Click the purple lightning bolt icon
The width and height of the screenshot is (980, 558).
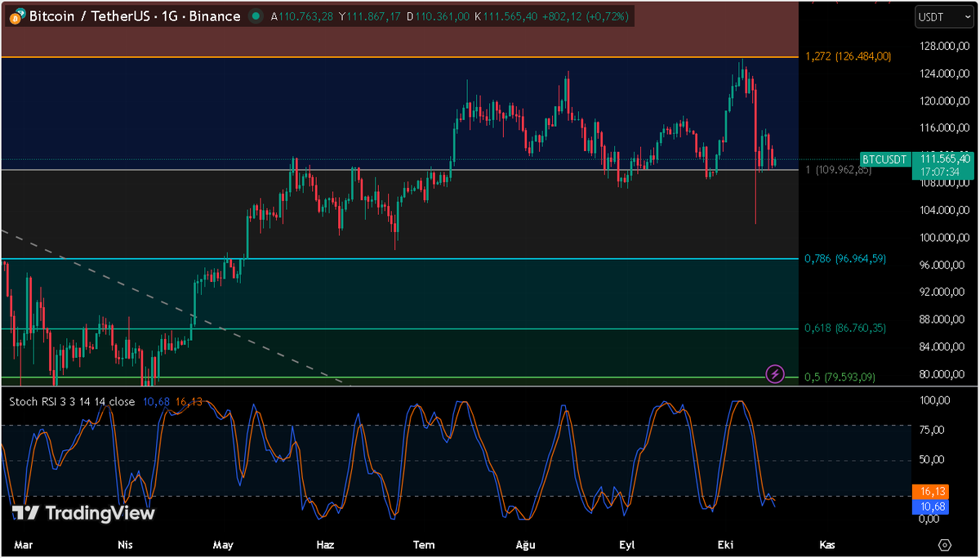tap(775, 374)
